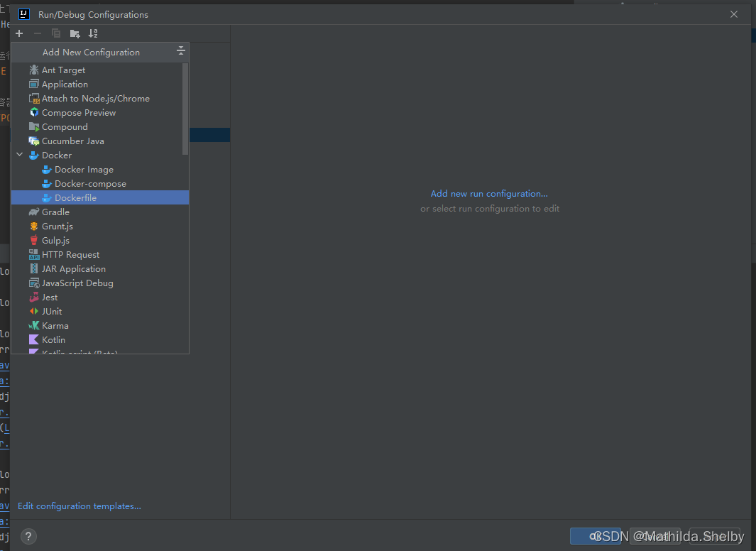Viewport: 756px width, 551px height.
Task: Click the Copy Configuration icon
Action: point(56,33)
